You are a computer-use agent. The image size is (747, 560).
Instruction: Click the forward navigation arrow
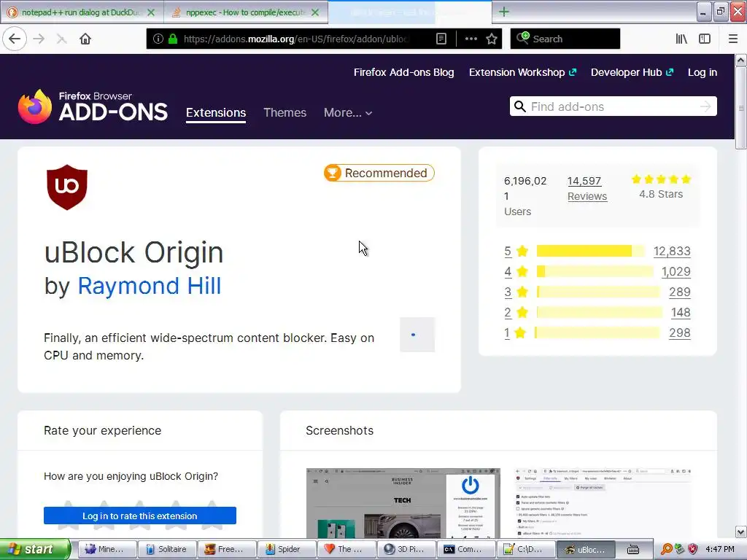39,39
